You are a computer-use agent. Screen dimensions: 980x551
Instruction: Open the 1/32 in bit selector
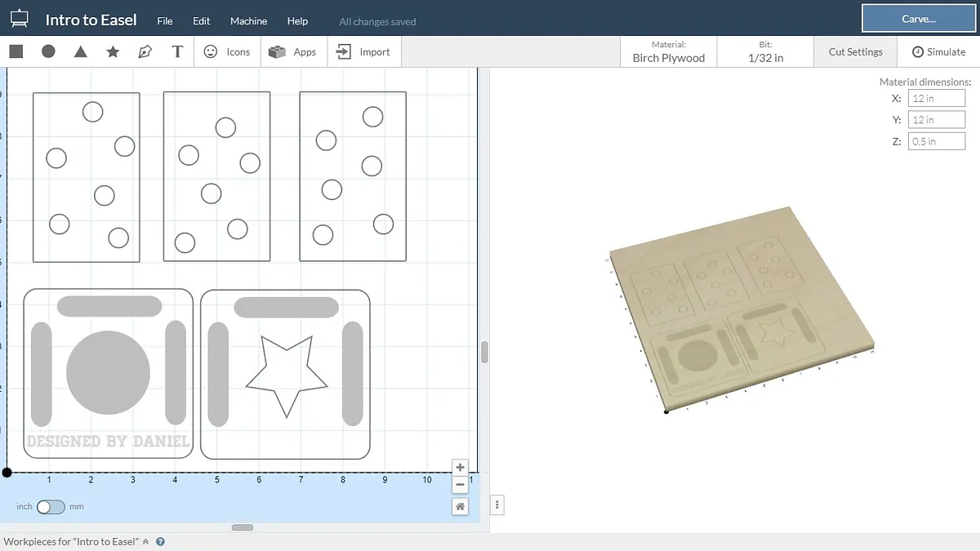(x=765, y=51)
